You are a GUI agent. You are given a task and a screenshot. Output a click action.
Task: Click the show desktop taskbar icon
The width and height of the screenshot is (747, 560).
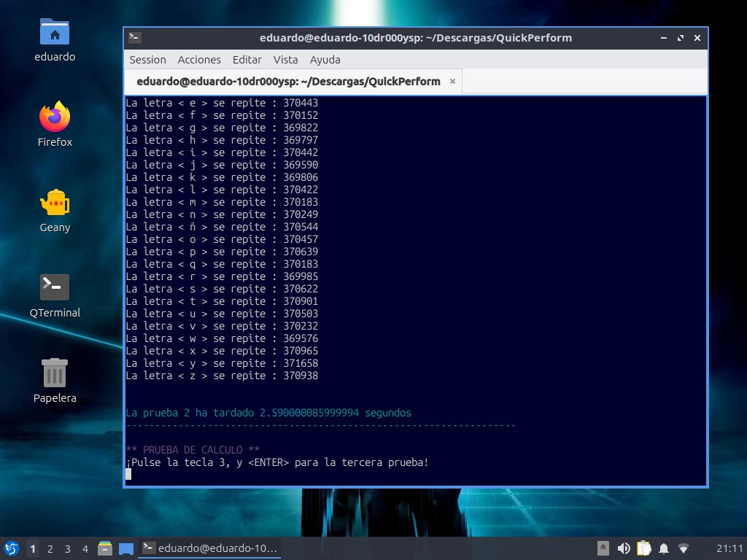125,548
